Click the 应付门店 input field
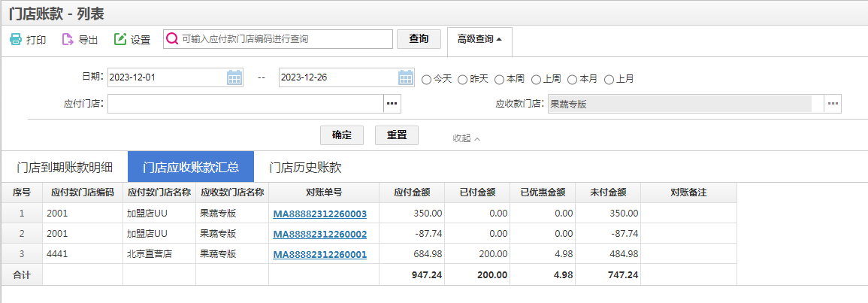 245,104
